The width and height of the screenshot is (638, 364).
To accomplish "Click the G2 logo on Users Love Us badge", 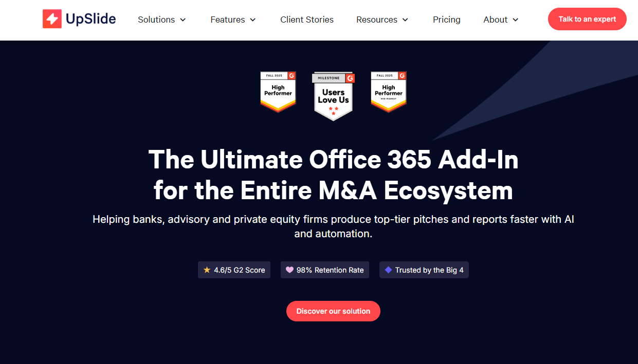I will coord(351,78).
